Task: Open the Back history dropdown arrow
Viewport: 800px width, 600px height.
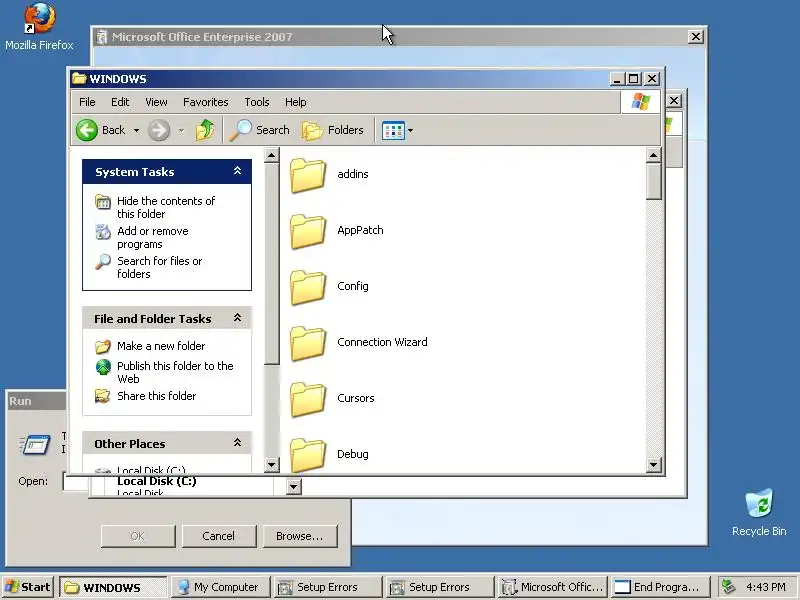Action: pos(136,131)
